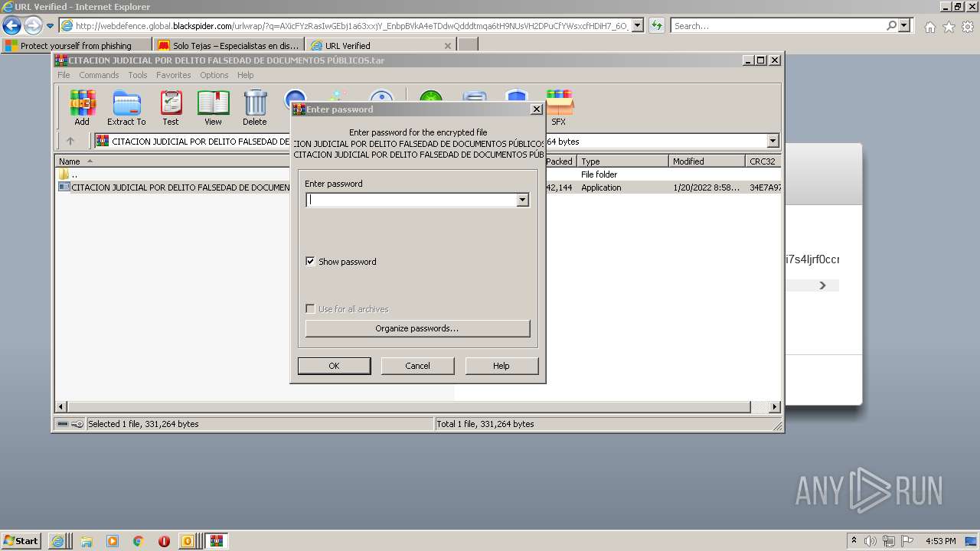980x551 pixels.
Task: Click the right chevron on the web page
Action: (x=822, y=285)
